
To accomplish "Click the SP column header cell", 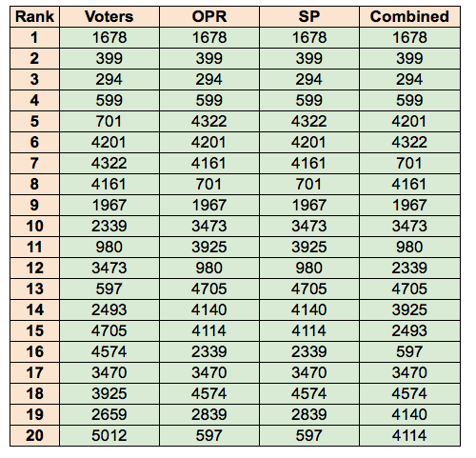I will (309, 16).
